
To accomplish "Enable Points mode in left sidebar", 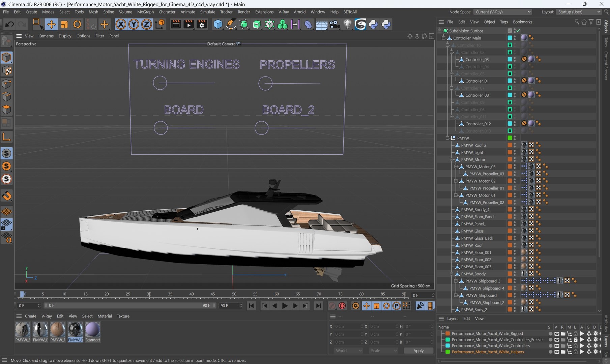I will 6,84.
